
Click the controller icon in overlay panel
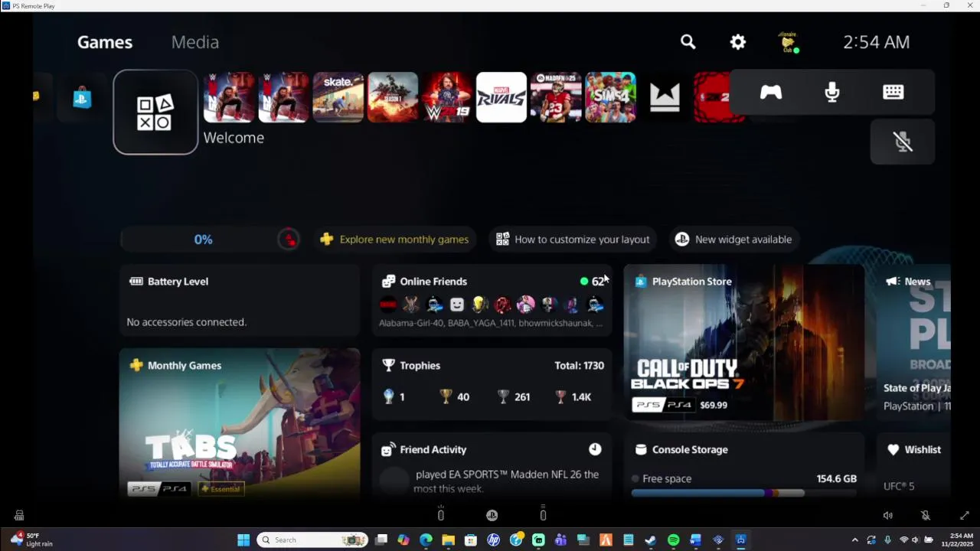click(x=770, y=93)
